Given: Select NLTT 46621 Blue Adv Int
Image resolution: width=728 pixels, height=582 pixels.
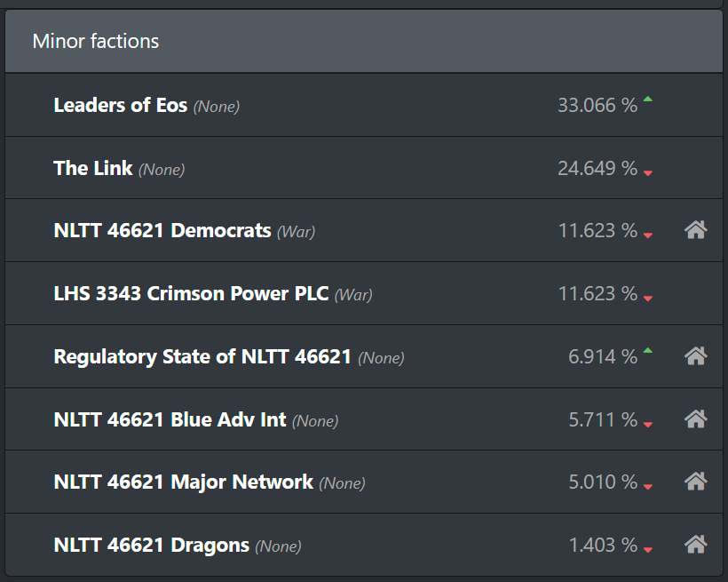Looking at the screenshot, I should (x=170, y=419).
